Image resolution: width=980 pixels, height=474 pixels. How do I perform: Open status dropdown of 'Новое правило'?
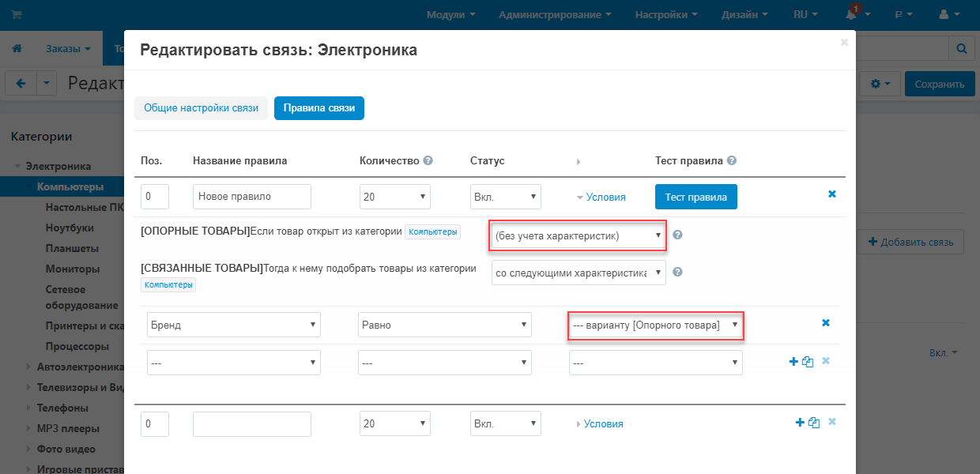(x=506, y=197)
